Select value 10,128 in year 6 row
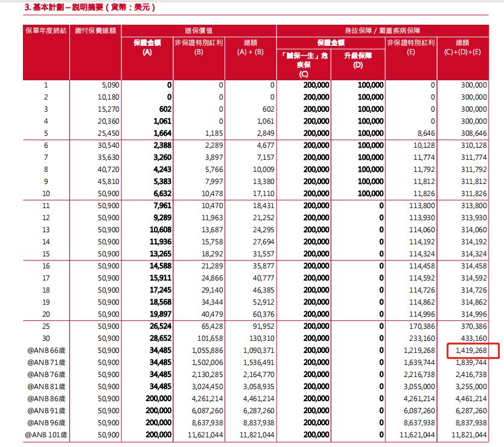 coord(424,145)
